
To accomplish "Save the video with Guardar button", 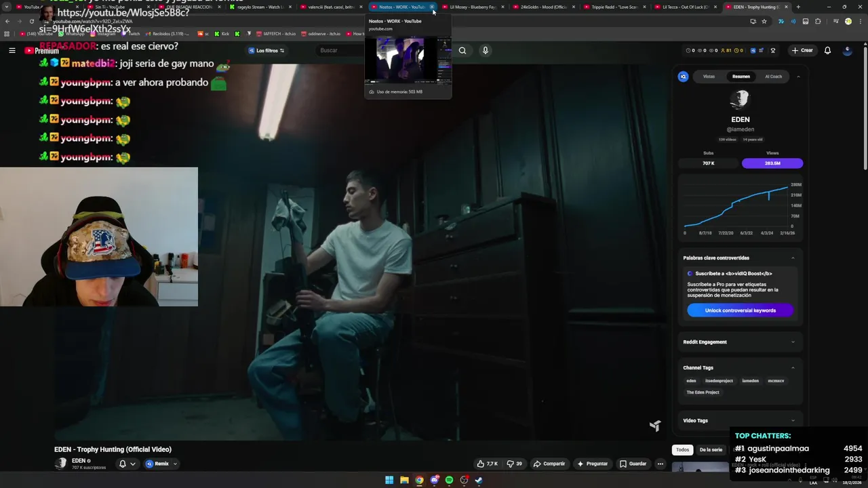I will [633, 464].
